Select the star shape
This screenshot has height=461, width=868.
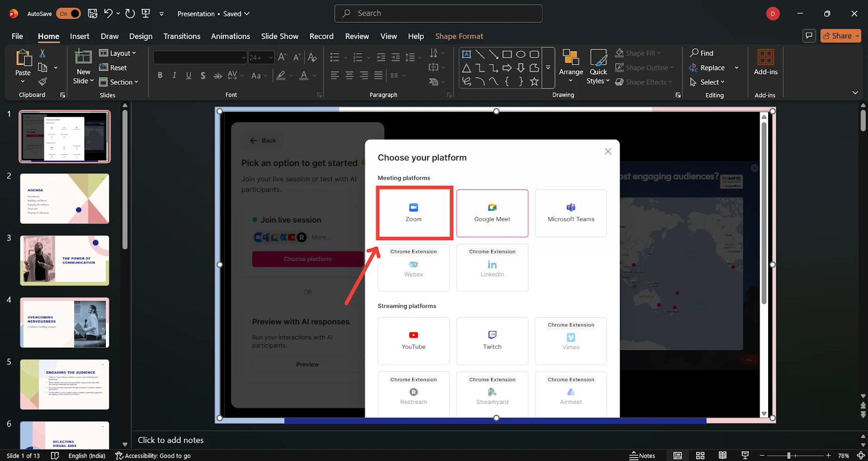(x=534, y=81)
